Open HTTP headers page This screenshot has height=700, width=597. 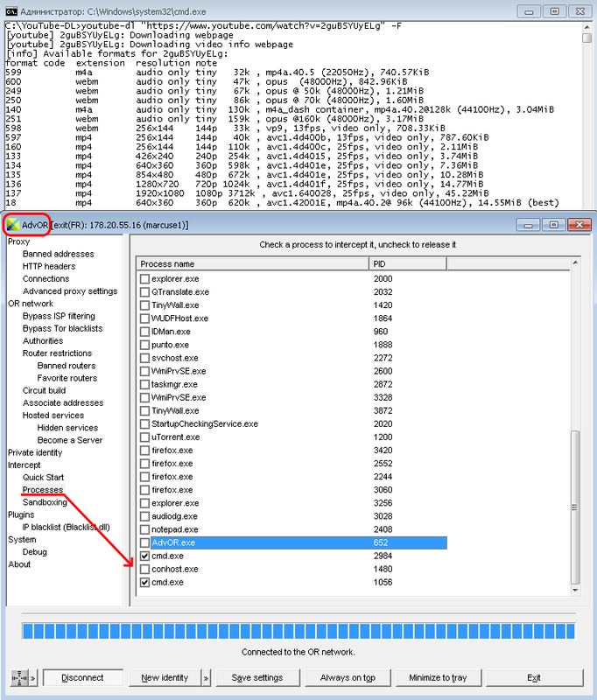point(49,267)
